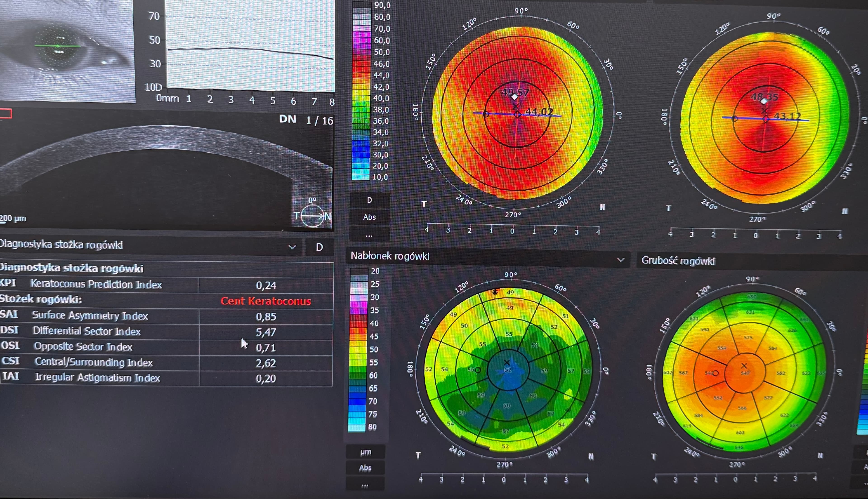Click the scan orientation circle on the OCT image

[x=313, y=216]
